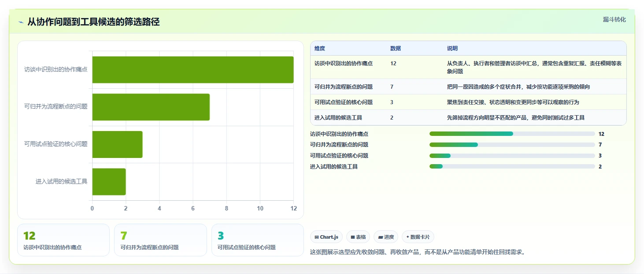Click the chart axis label 可用试点验证的核心问题

point(56,144)
